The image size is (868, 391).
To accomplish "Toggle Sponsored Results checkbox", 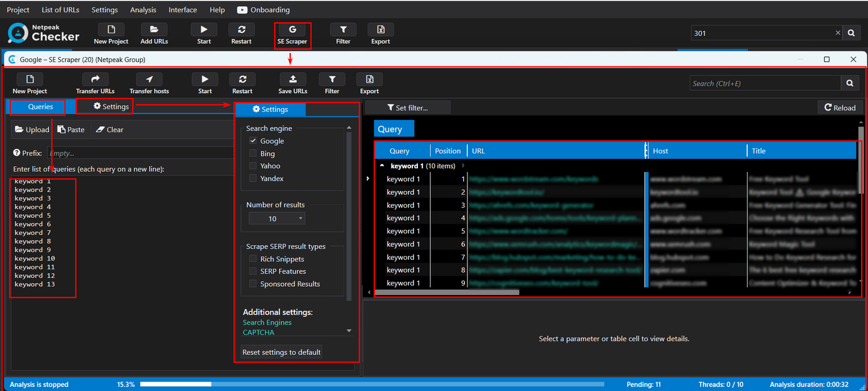I will 253,284.
